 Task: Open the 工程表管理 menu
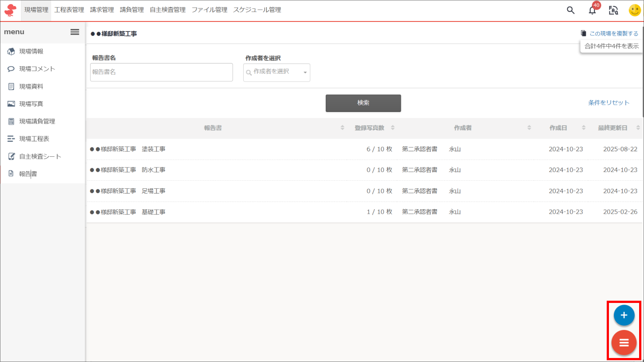coord(69,10)
